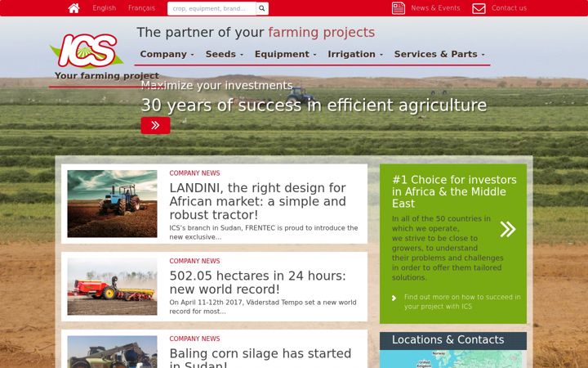Click the blue Landini tractor thumbnail
The width and height of the screenshot is (588, 368).
pos(112,204)
